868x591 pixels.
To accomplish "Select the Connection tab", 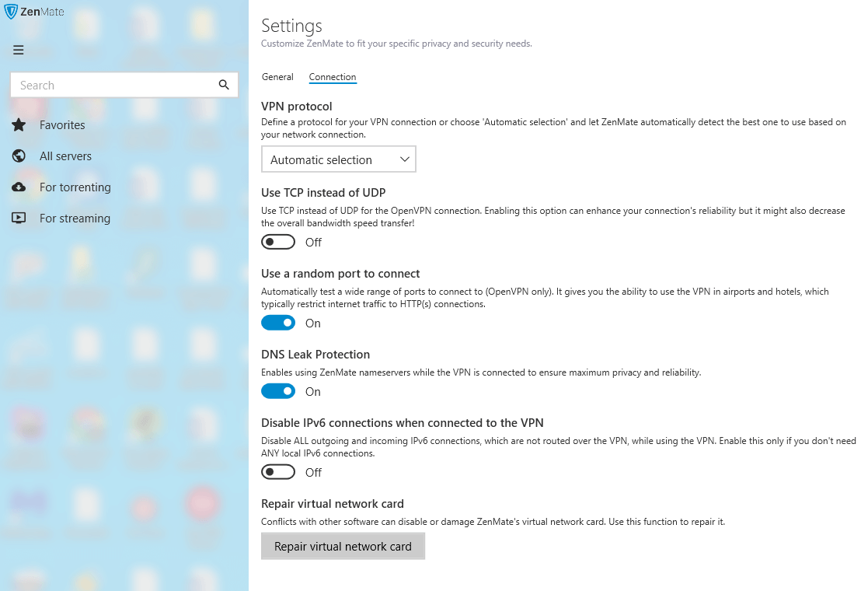I will tap(332, 77).
